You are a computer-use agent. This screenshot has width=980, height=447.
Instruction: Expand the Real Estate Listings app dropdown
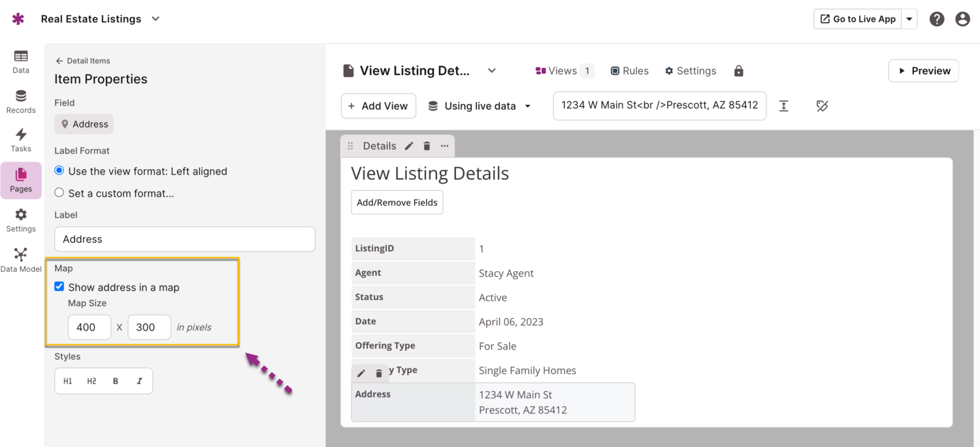click(x=155, y=19)
